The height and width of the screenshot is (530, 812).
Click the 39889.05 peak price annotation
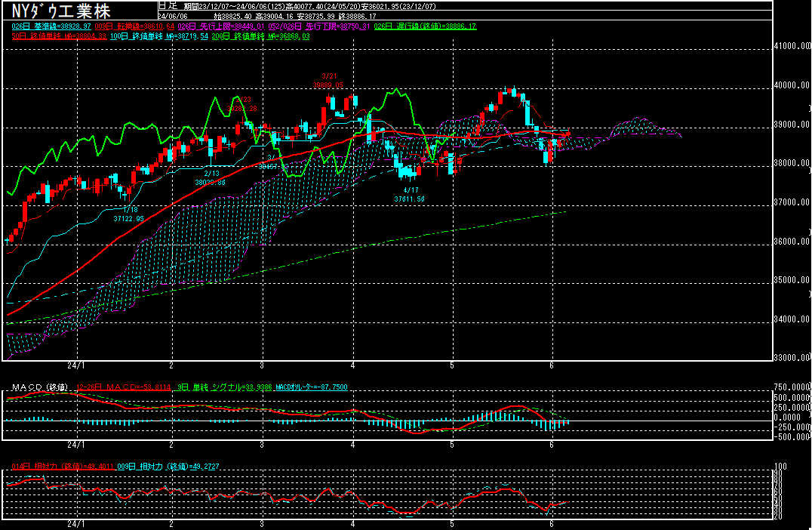tap(328, 85)
